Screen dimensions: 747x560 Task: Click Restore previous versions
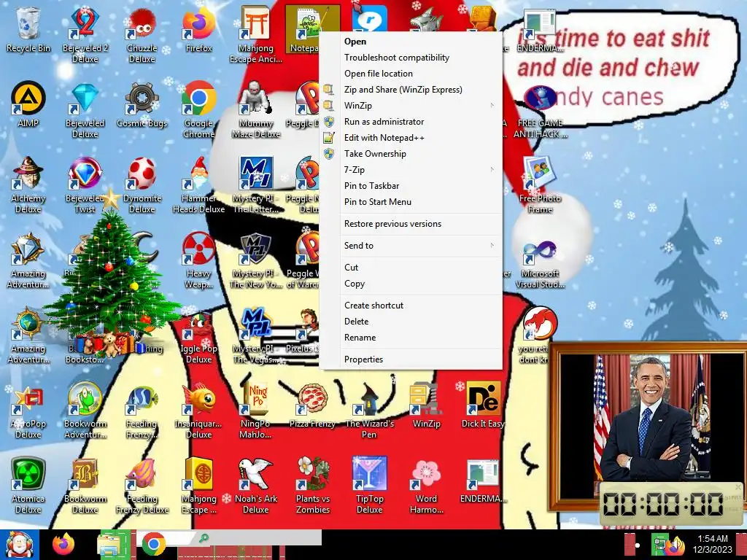pyautogui.click(x=411, y=224)
